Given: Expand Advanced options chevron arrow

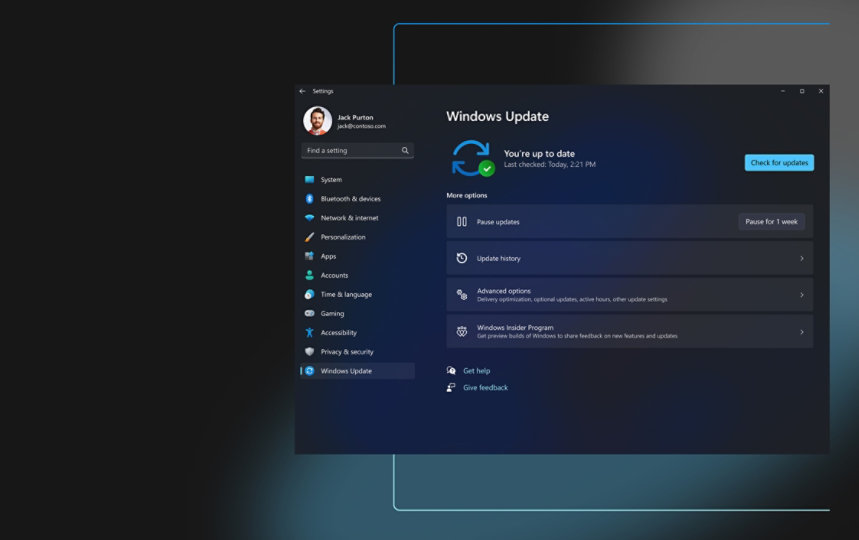Looking at the screenshot, I should (x=801, y=295).
